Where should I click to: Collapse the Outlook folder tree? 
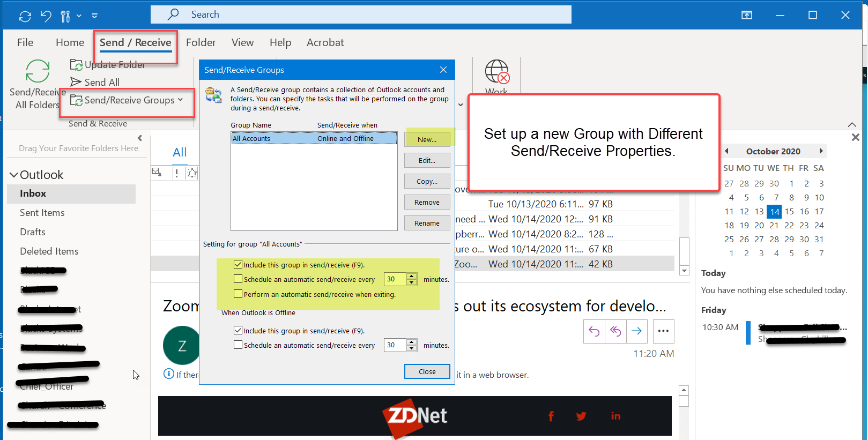click(14, 175)
